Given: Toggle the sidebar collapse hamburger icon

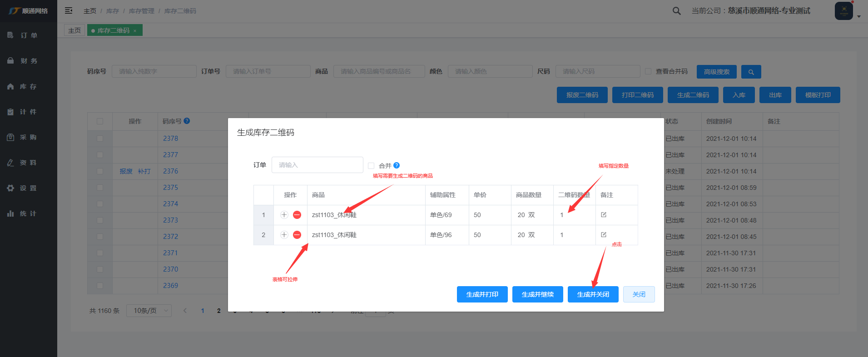Looking at the screenshot, I should click(x=69, y=10).
